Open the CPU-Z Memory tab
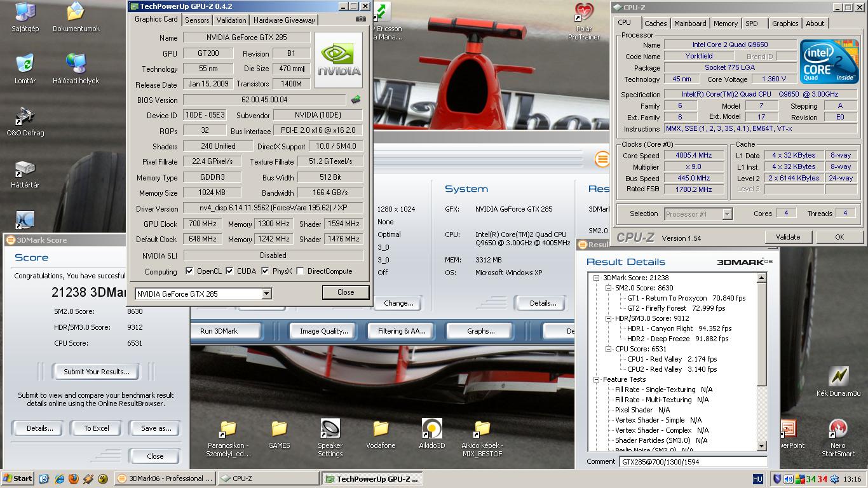 pos(725,24)
